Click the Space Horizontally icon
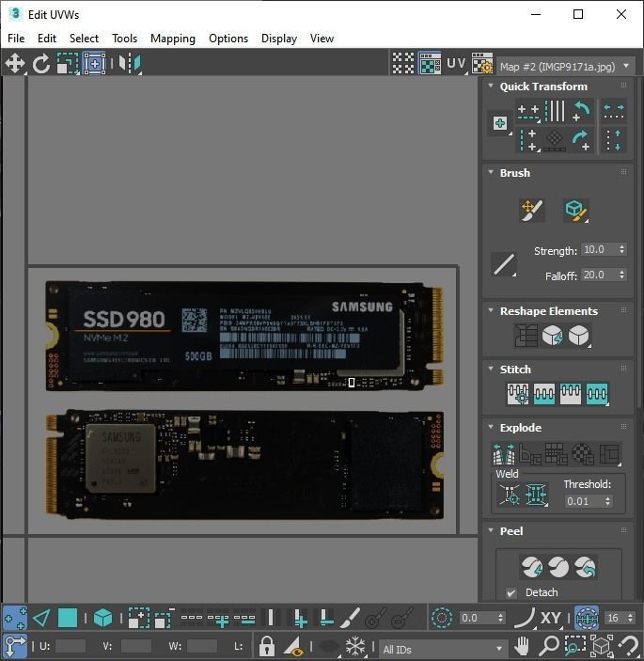 tap(614, 111)
